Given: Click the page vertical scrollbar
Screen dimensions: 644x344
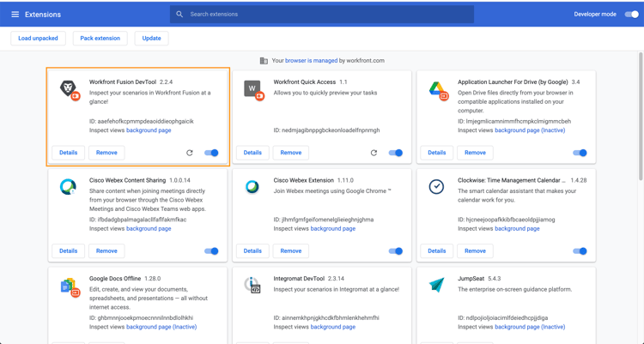Looking at the screenshot, I should (x=641, y=117).
